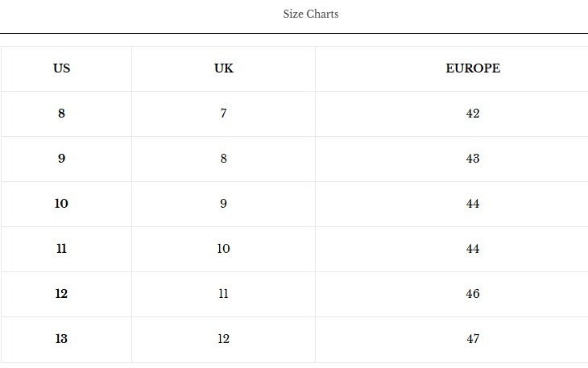Click UK size 10 cell
Viewport: 588px width, 368px height.
click(x=224, y=249)
